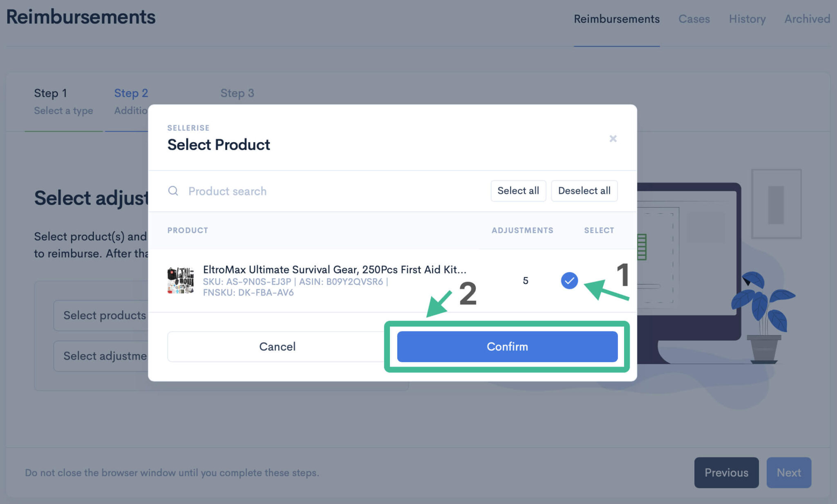Click the EltroMax product thumbnail image

click(x=181, y=280)
